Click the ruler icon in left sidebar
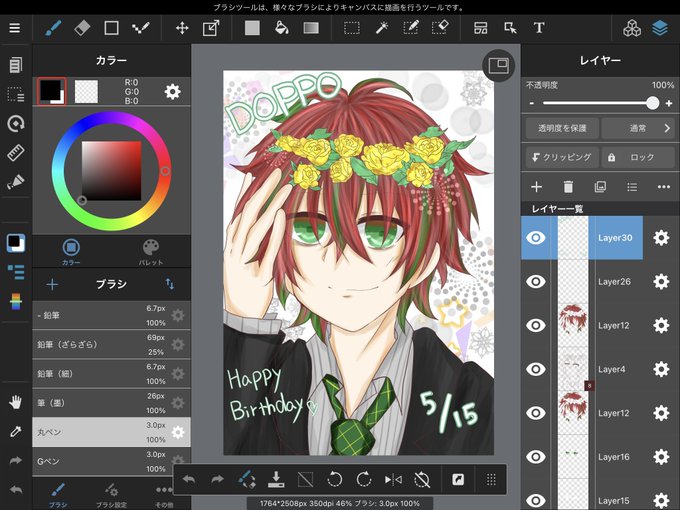 click(16, 153)
